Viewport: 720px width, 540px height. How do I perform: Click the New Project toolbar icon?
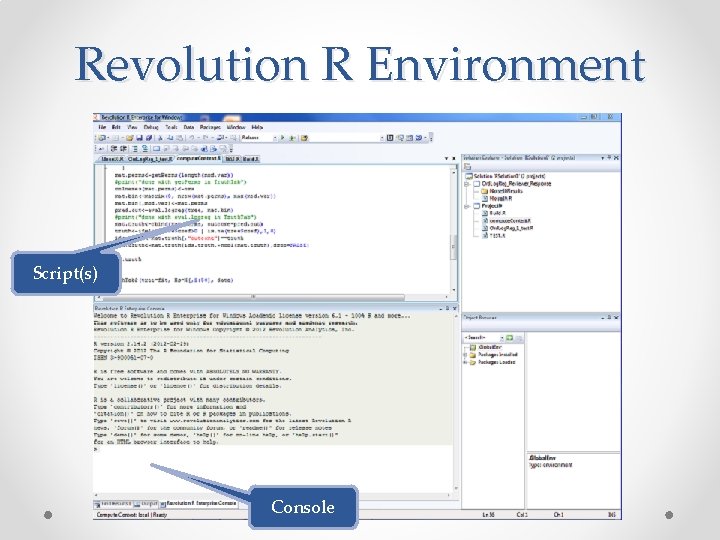click(x=101, y=138)
